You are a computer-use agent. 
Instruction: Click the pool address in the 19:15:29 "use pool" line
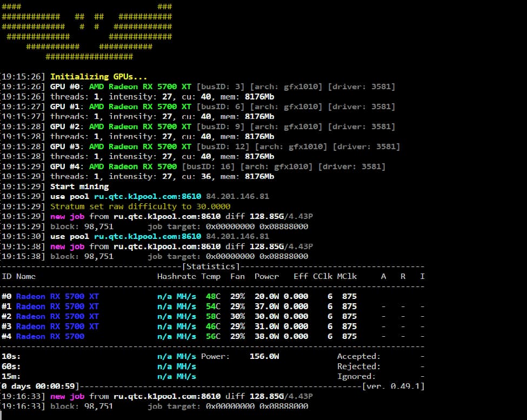(x=148, y=197)
